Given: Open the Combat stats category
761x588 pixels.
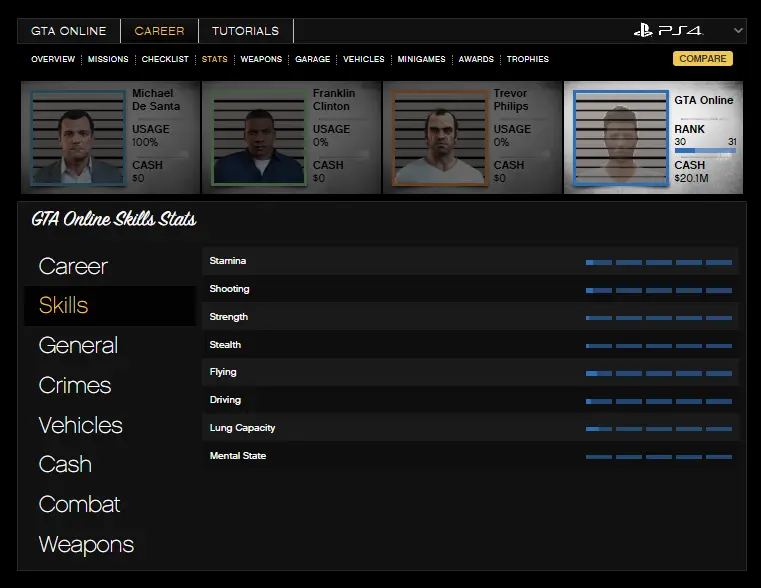Looking at the screenshot, I should (x=79, y=505).
